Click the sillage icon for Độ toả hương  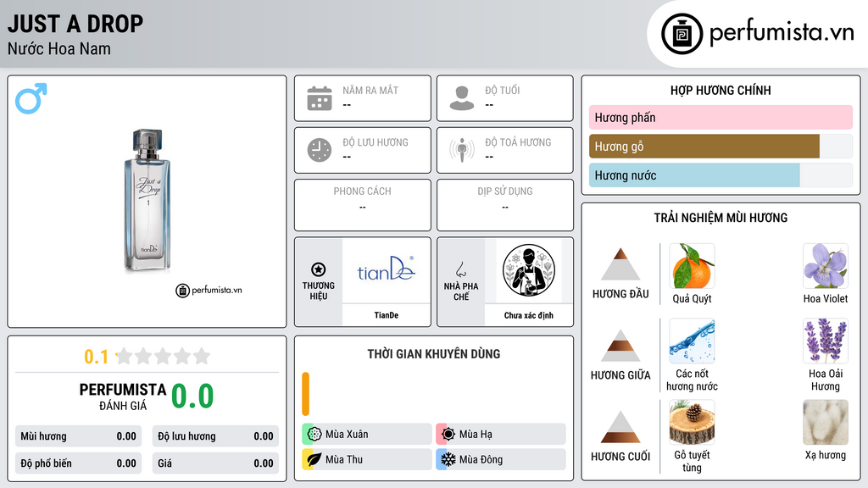click(462, 150)
